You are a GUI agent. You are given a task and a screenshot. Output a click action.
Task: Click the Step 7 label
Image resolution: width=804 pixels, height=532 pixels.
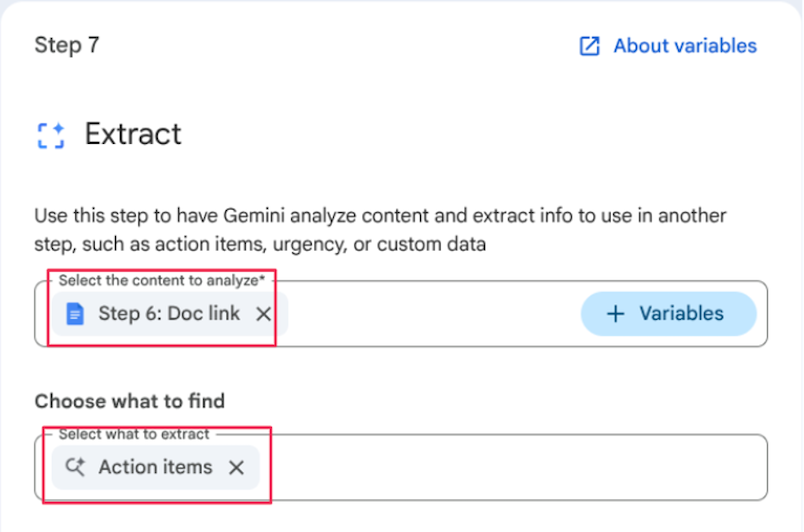click(x=67, y=45)
